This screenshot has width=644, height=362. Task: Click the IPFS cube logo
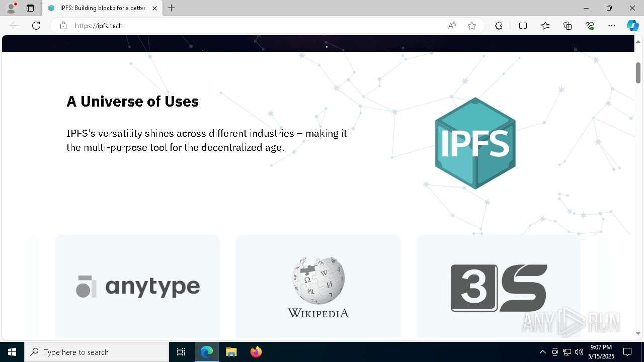475,143
